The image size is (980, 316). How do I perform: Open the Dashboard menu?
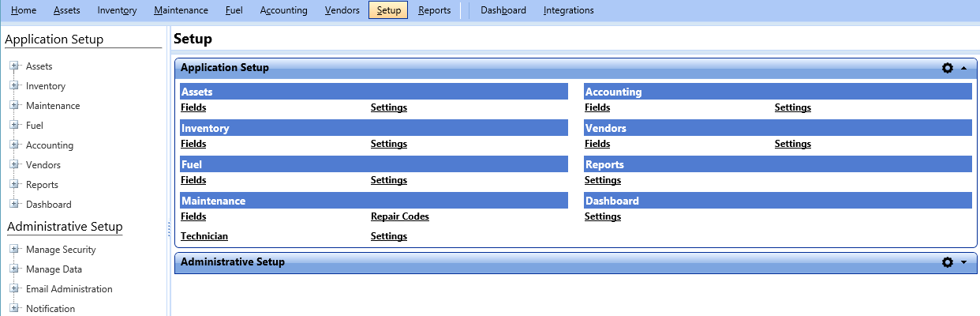[503, 10]
